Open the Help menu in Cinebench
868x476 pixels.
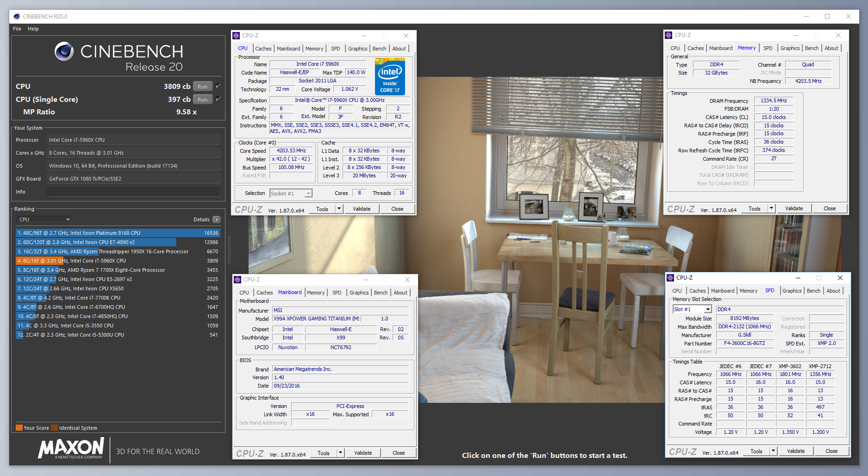(x=33, y=29)
